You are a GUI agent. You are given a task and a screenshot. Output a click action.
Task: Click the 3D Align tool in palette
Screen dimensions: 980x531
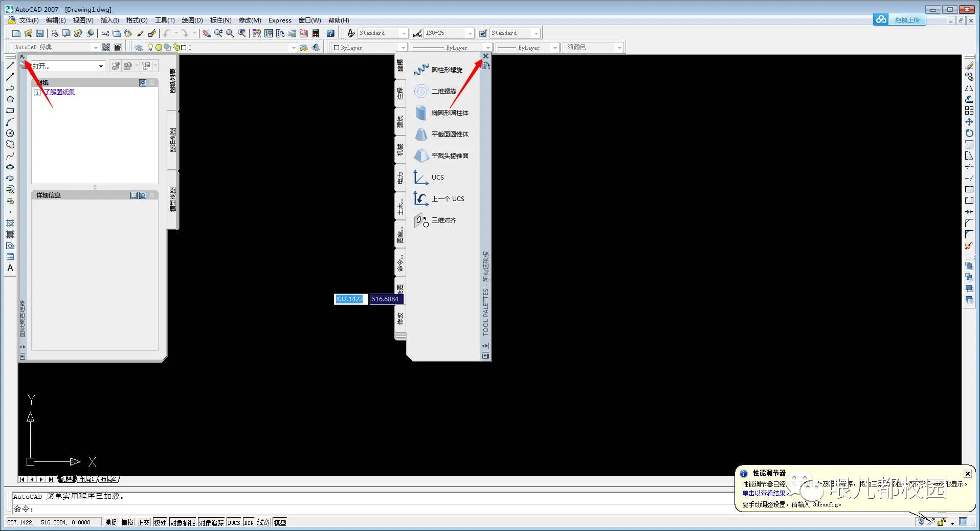pos(435,220)
